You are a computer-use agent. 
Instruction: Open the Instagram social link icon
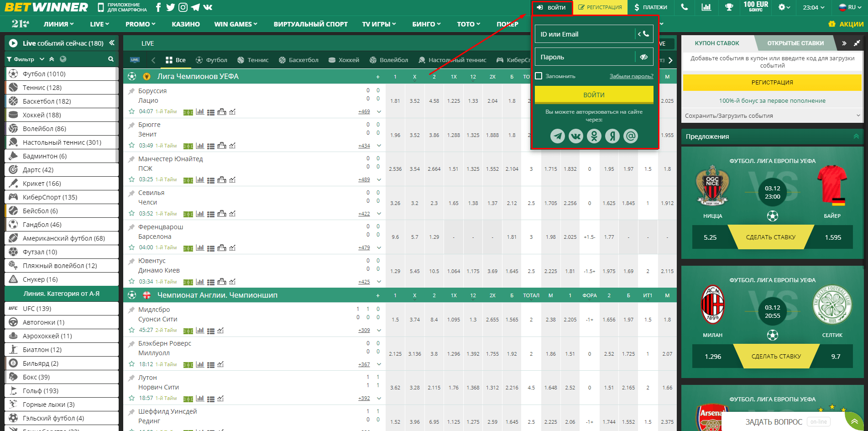(183, 7)
